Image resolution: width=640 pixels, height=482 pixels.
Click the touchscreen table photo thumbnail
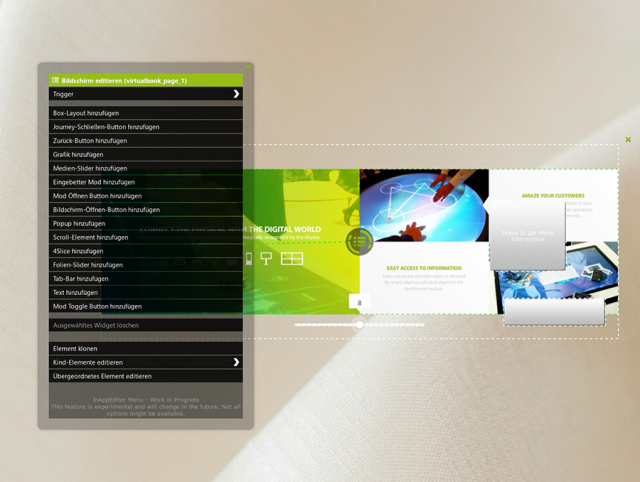pyautogui.click(x=424, y=205)
